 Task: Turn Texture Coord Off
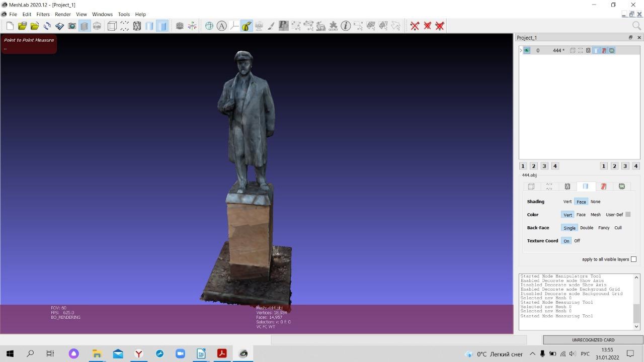click(x=577, y=241)
